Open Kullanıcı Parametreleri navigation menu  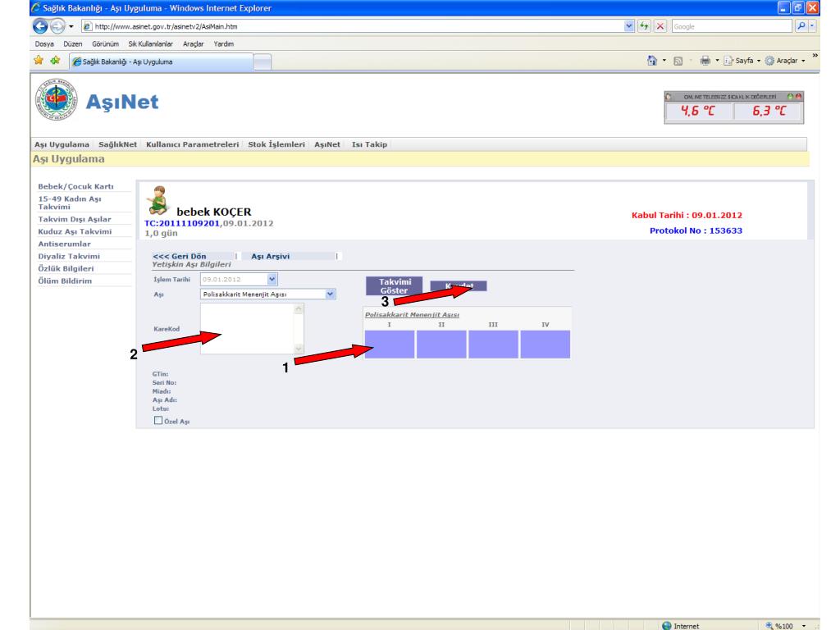click(x=192, y=144)
